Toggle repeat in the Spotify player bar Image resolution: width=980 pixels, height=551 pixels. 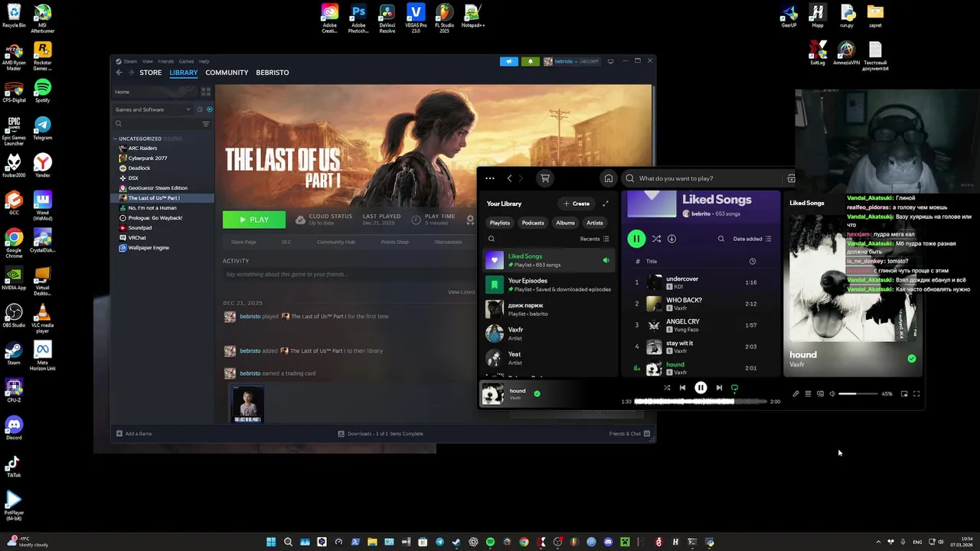pos(734,388)
